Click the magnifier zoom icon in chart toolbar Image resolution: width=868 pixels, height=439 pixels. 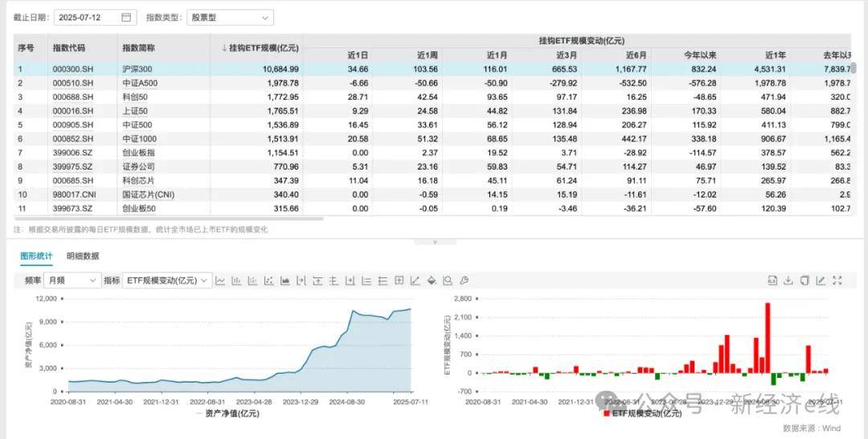point(448,281)
